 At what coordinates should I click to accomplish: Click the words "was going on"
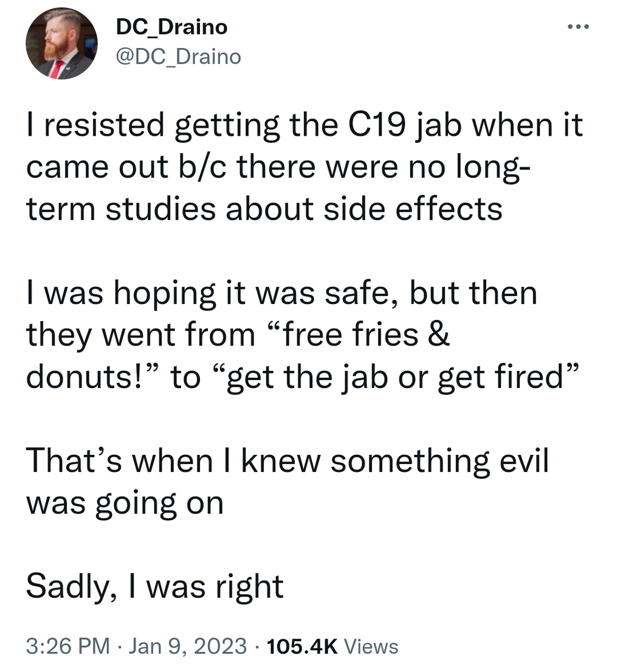(125, 502)
